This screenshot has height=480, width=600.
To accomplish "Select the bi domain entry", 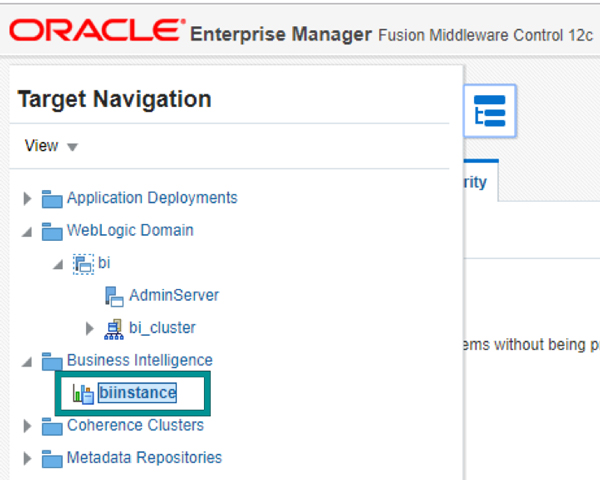I will 104,263.
